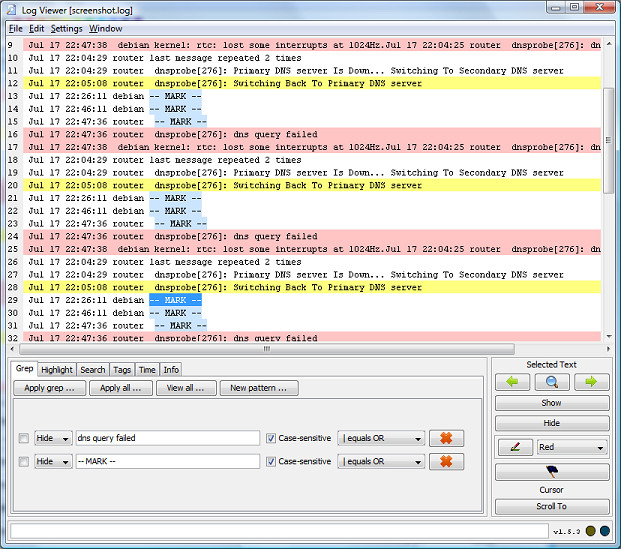Click the log view scroll left arrow
621x549 pixels.
coord(12,349)
